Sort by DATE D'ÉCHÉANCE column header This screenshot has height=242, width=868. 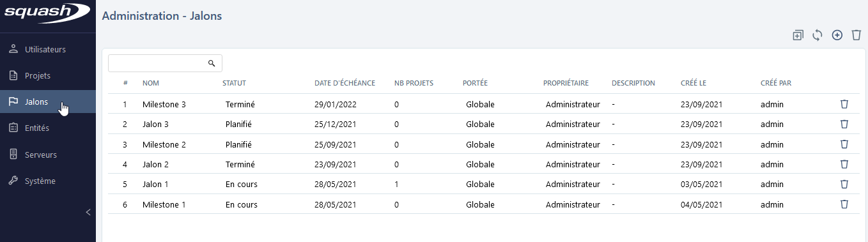tap(345, 83)
